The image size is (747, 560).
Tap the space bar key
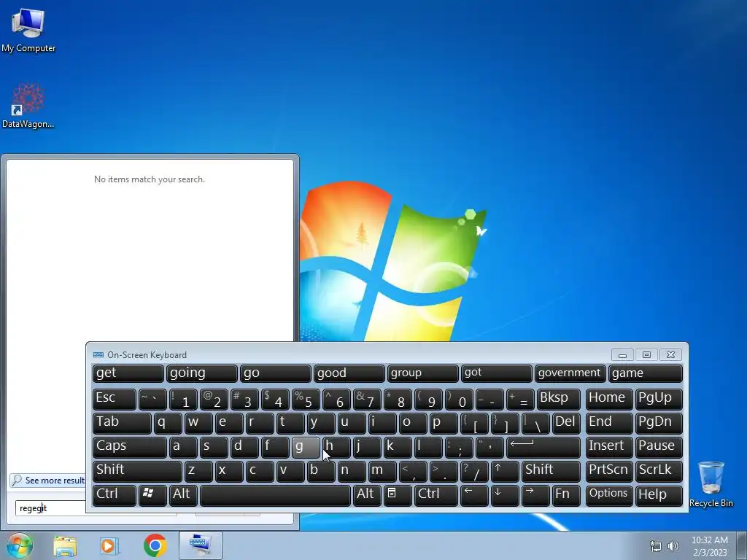coord(275,495)
